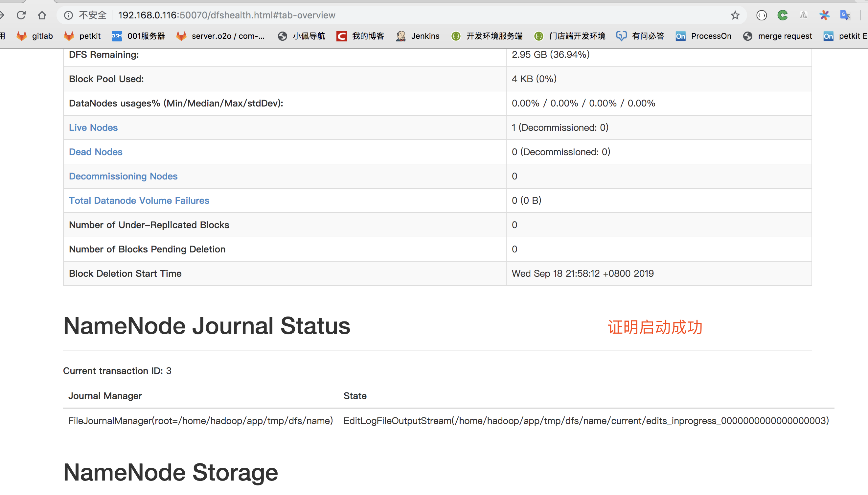868x495 pixels.
Task: Open the ProcessOn bookmark
Action: coord(703,36)
